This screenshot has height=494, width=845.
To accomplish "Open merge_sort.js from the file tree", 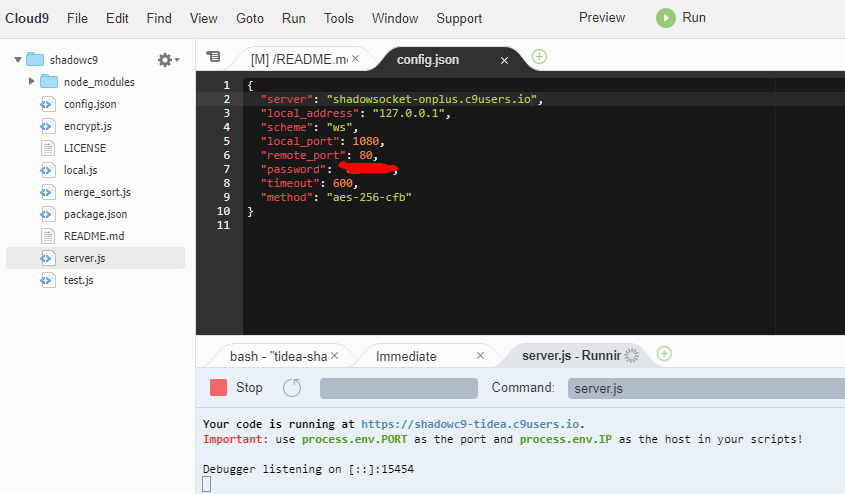I will 97,192.
